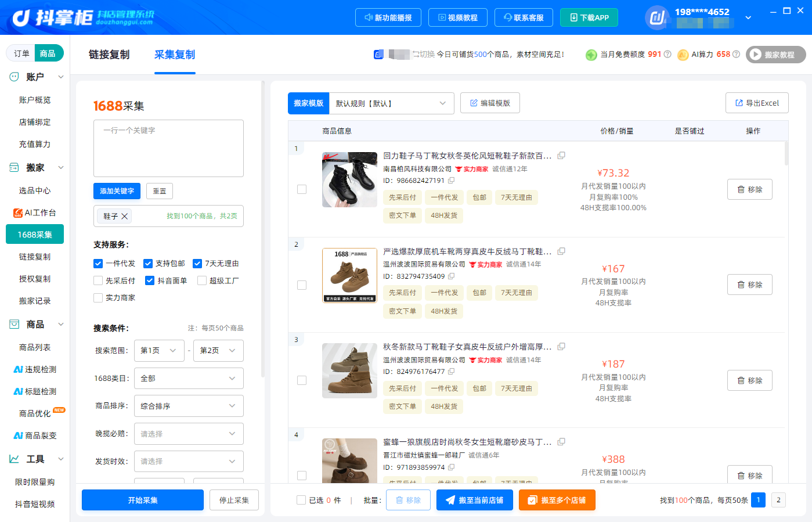Click the 切换 shop switch icon
This screenshot has width=812, height=522.
point(416,54)
